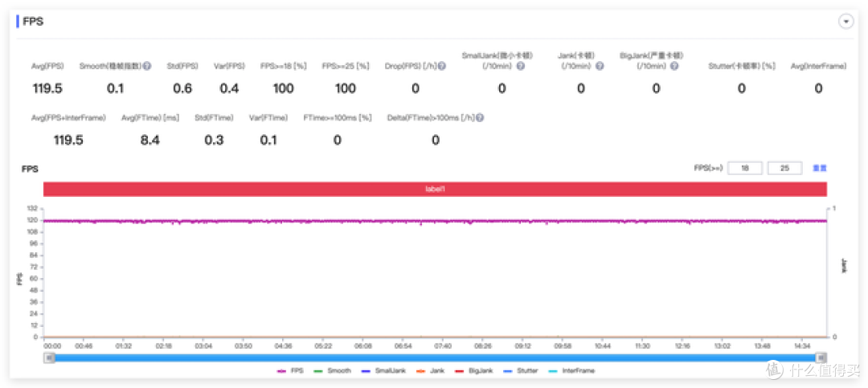Grab the left handle of time range slider
868x388 pixels.
click(49, 358)
